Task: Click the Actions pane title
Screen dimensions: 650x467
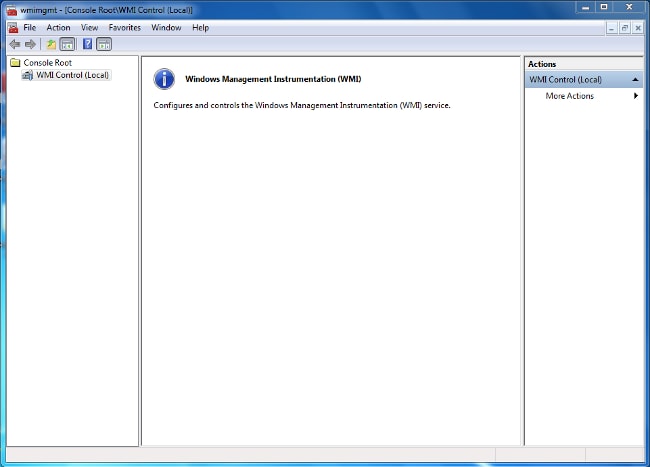Action: 542,64
